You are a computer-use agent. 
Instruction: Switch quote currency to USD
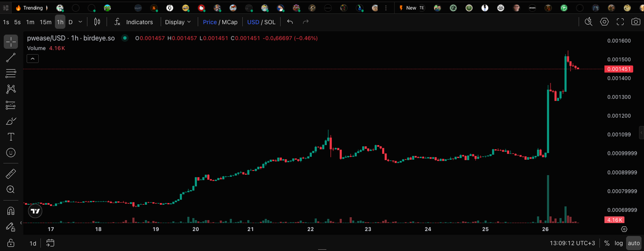coord(252,22)
